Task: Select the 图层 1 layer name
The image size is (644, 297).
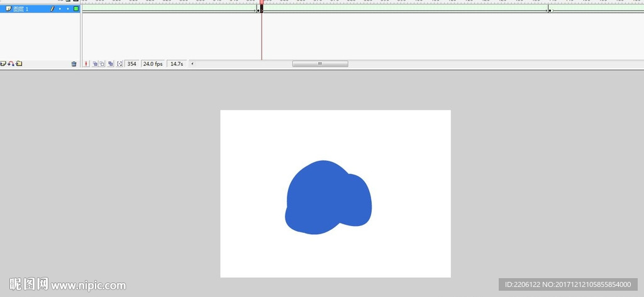Action: (21, 9)
